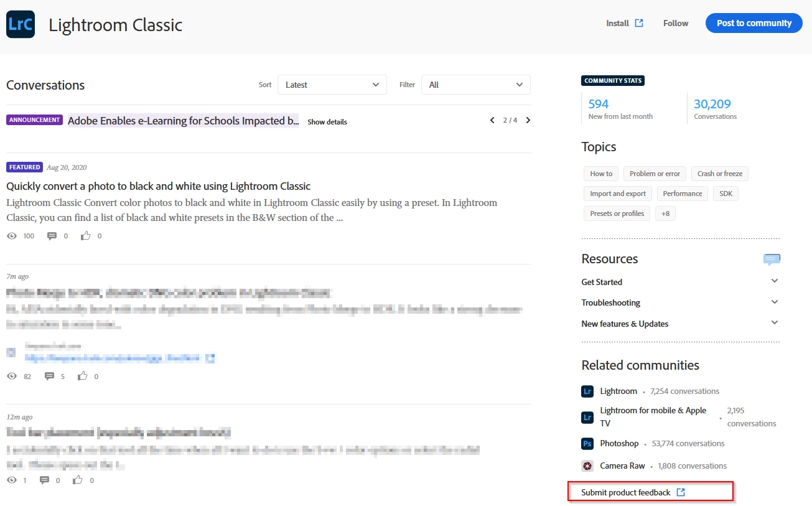812x506 pixels.
Task: Select the How to topic tag
Action: (601, 174)
